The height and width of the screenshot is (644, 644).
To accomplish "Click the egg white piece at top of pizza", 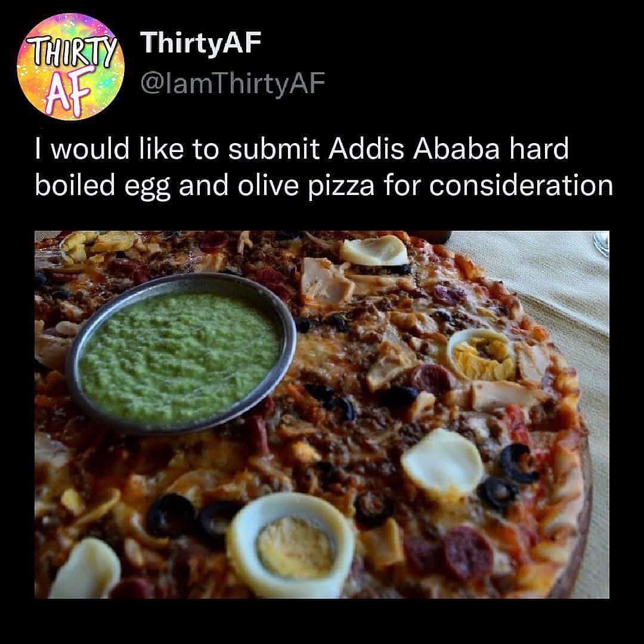I will click(374, 250).
